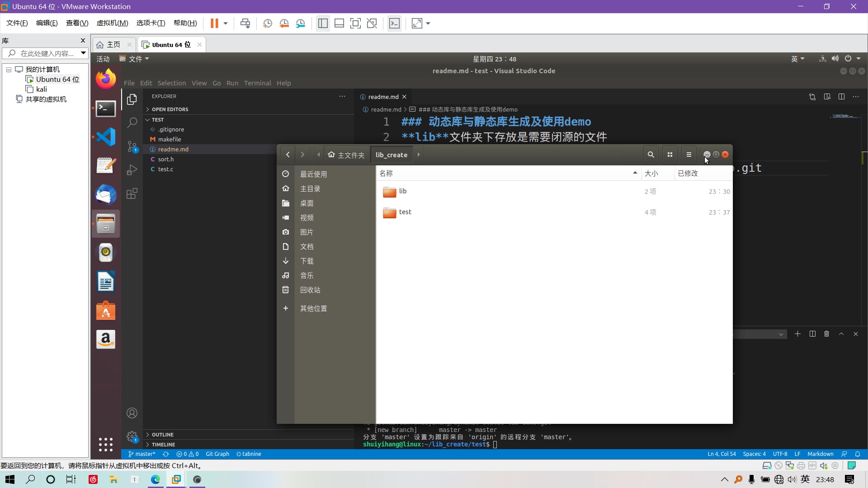Collapse the 我的计算机 tree node

click(x=9, y=70)
